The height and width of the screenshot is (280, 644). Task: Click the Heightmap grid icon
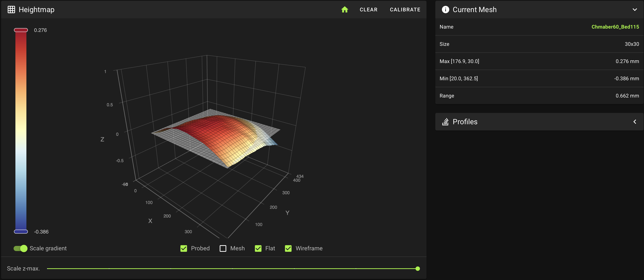pyautogui.click(x=11, y=10)
